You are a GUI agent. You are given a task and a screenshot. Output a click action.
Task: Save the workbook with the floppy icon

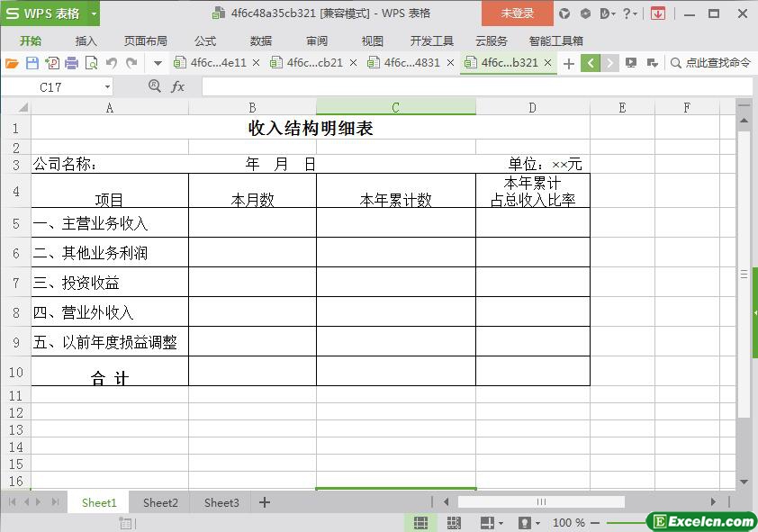click(32, 63)
